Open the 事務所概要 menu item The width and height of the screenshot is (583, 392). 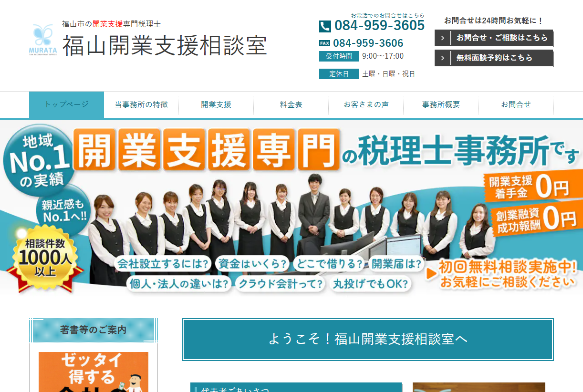(441, 105)
